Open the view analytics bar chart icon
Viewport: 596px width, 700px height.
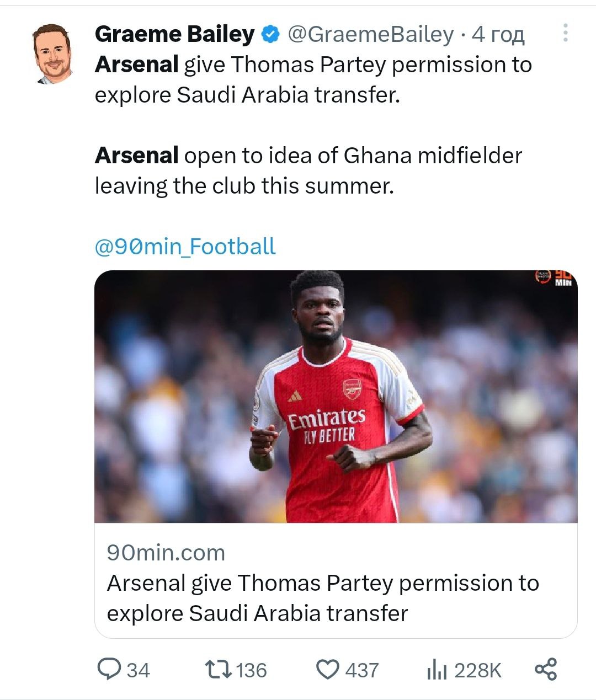(x=436, y=670)
